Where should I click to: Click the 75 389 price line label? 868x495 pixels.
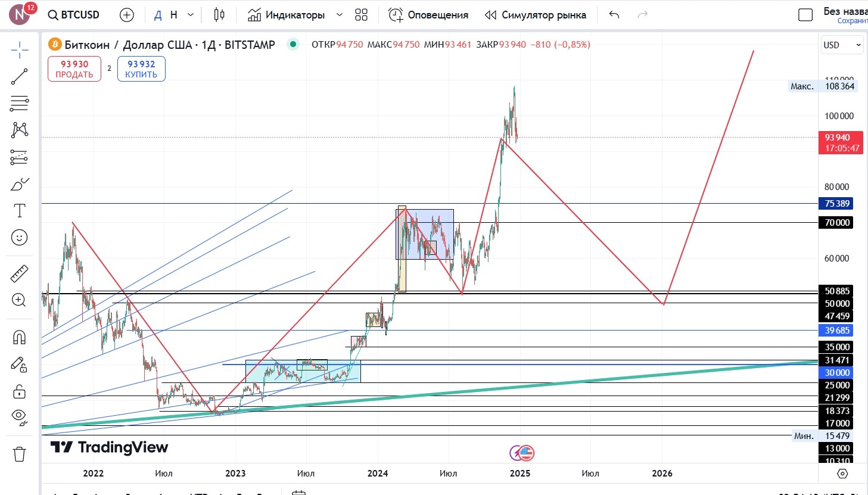[837, 204]
